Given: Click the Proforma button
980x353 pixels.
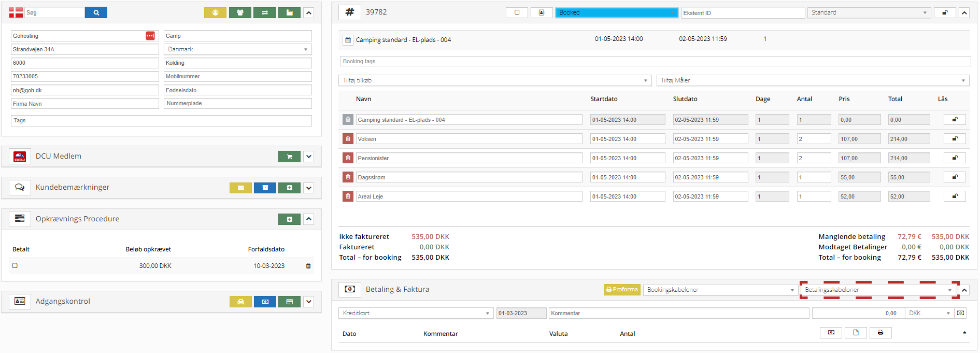Looking at the screenshot, I should [x=622, y=290].
